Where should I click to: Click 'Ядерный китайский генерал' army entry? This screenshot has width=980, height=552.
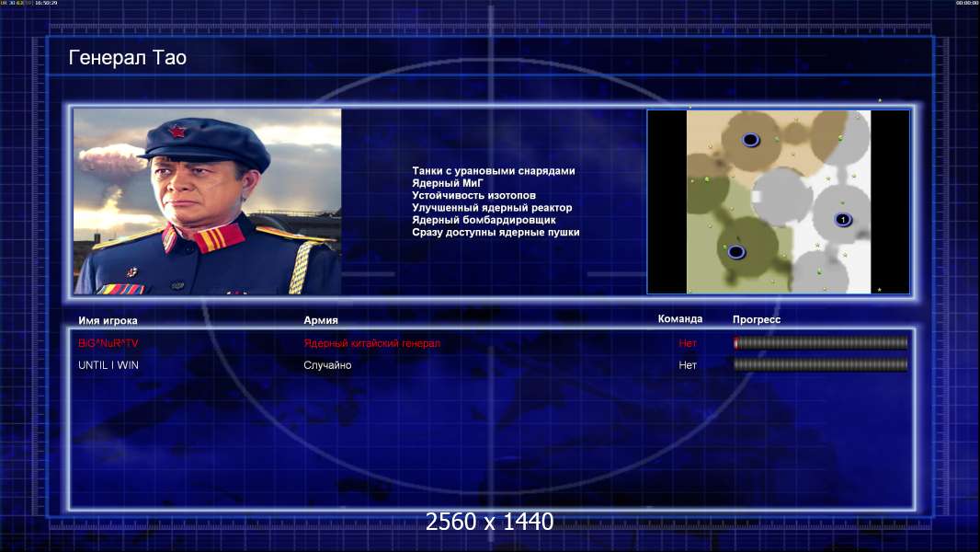[x=372, y=343]
